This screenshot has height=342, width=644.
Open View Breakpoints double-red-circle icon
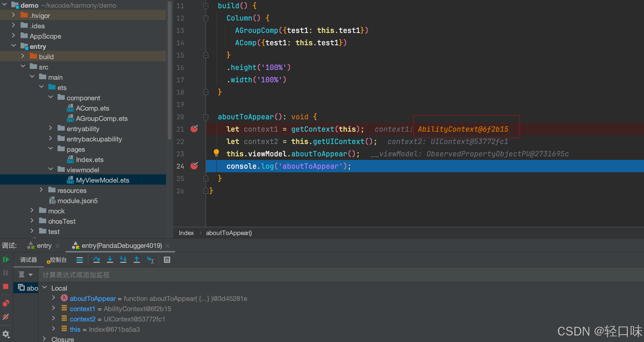tap(6, 303)
